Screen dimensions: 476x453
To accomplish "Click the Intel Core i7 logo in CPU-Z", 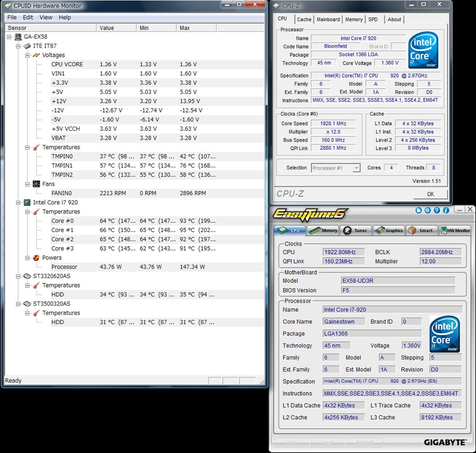I will pos(423,50).
